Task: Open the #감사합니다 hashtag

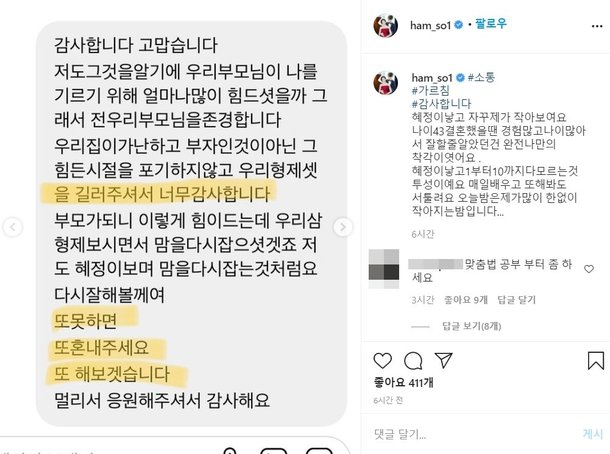Action: tap(442, 104)
